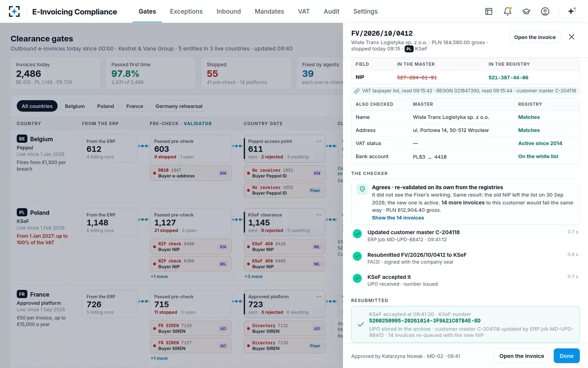Open the Mandates tab
Viewport: 588px width, 368px height.
click(x=269, y=11)
